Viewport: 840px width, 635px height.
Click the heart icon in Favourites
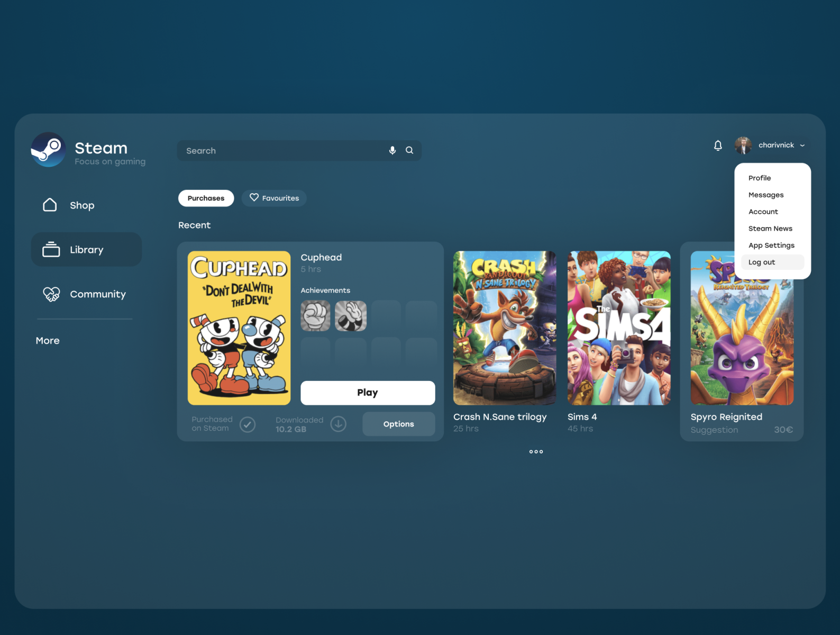tap(254, 197)
